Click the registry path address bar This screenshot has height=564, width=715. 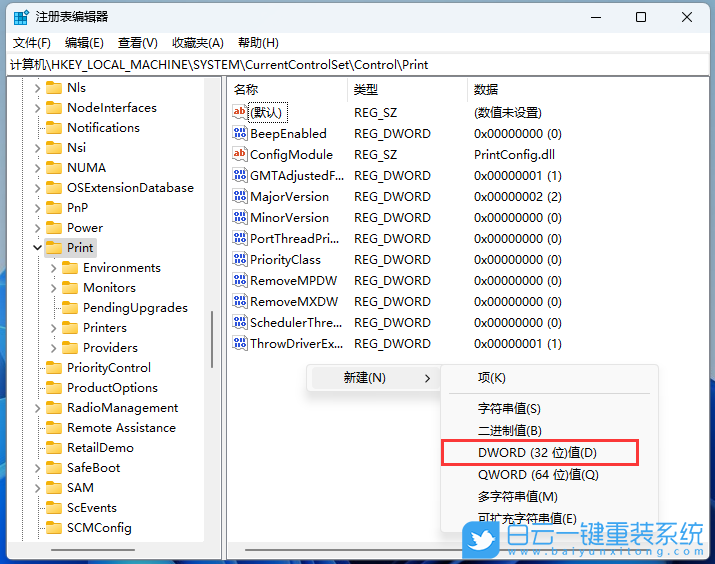[358, 65]
